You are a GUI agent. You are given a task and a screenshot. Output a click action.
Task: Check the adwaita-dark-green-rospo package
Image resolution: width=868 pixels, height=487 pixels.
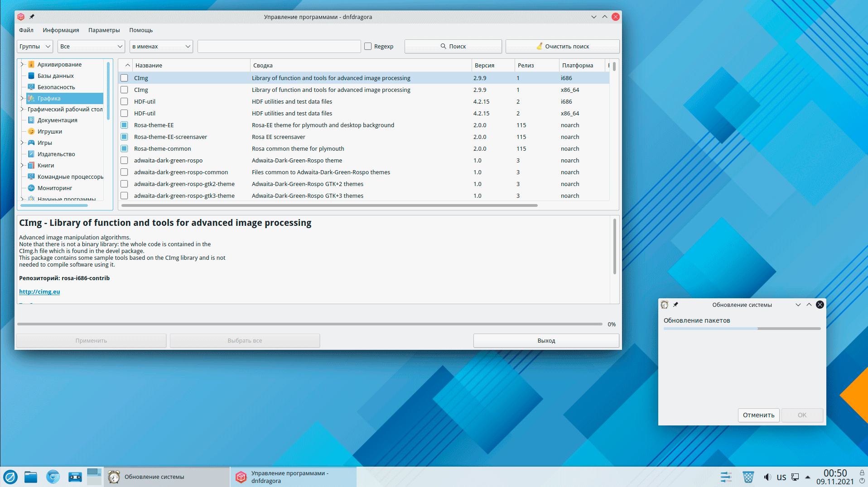[x=124, y=160]
